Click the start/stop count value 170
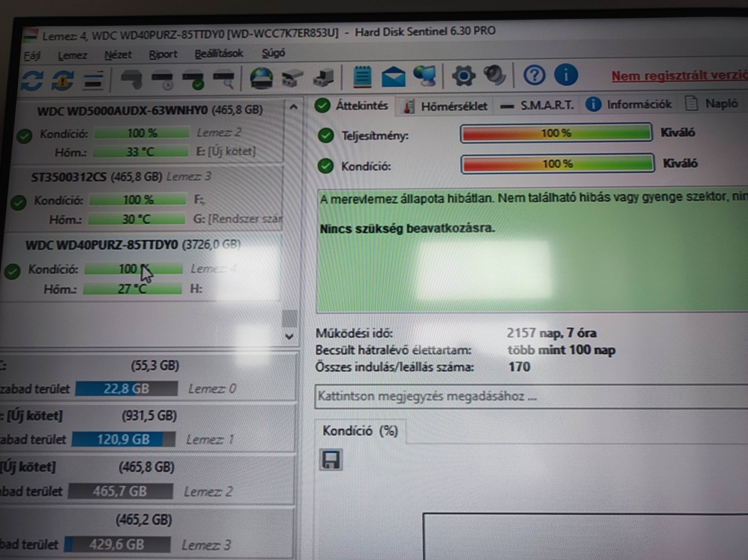Viewport: 748px width, 560px height. click(x=519, y=367)
